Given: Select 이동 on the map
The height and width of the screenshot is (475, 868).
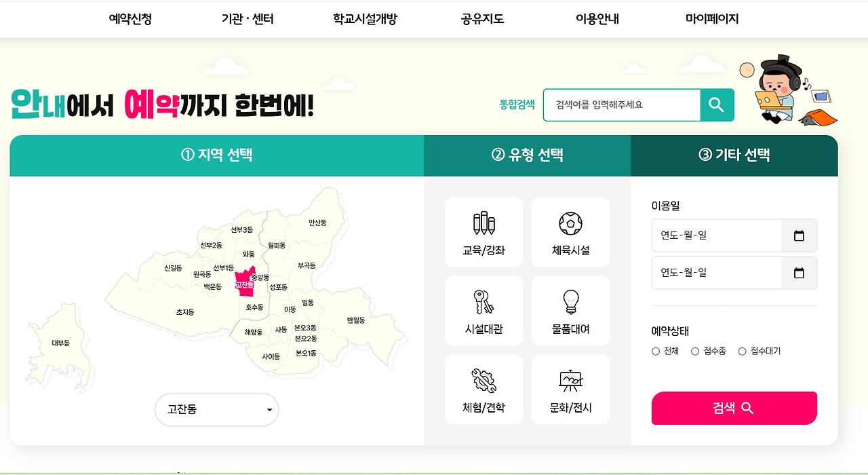Looking at the screenshot, I should (290, 309).
